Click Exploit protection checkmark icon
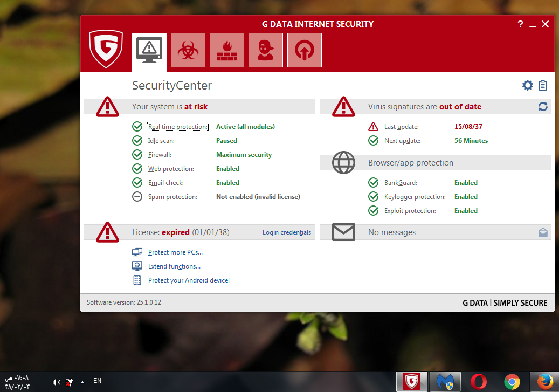559x392 pixels. [373, 211]
